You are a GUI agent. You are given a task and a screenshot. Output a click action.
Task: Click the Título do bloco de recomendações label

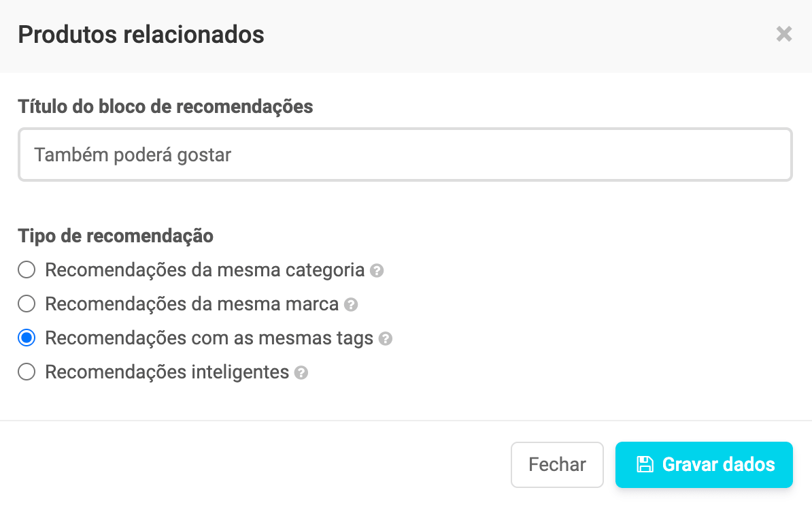[x=165, y=106]
